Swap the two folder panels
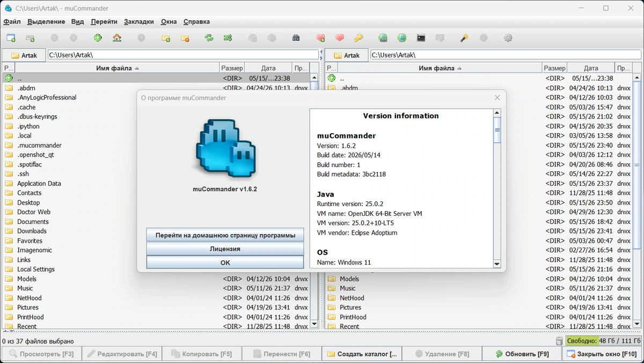The image size is (644, 363). click(x=209, y=38)
